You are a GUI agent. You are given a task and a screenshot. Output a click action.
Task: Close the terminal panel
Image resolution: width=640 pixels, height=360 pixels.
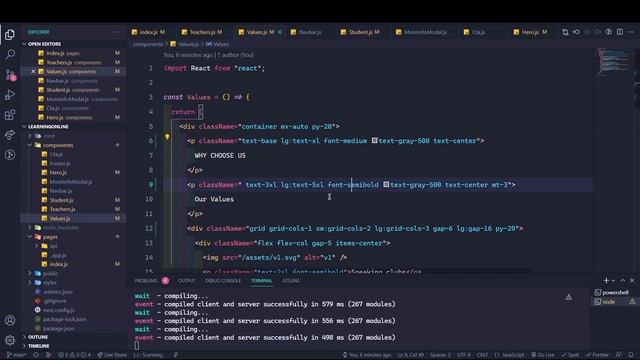[632, 280]
